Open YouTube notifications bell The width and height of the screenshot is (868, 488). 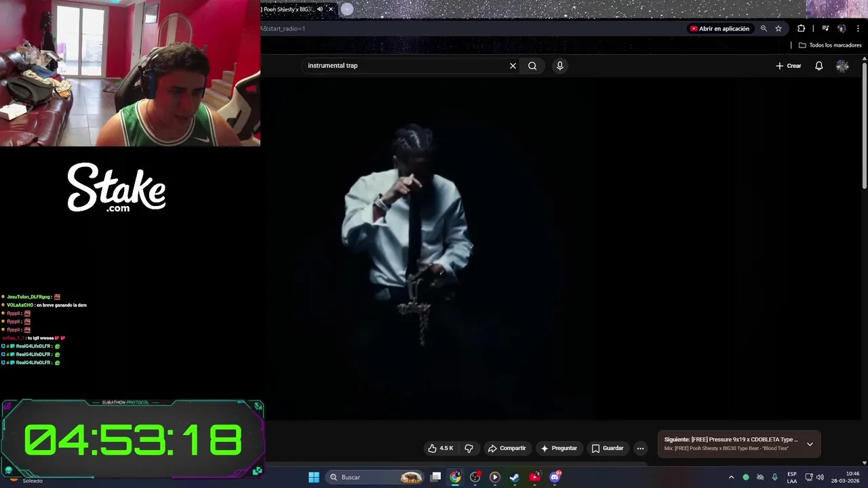click(x=818, y=66)
